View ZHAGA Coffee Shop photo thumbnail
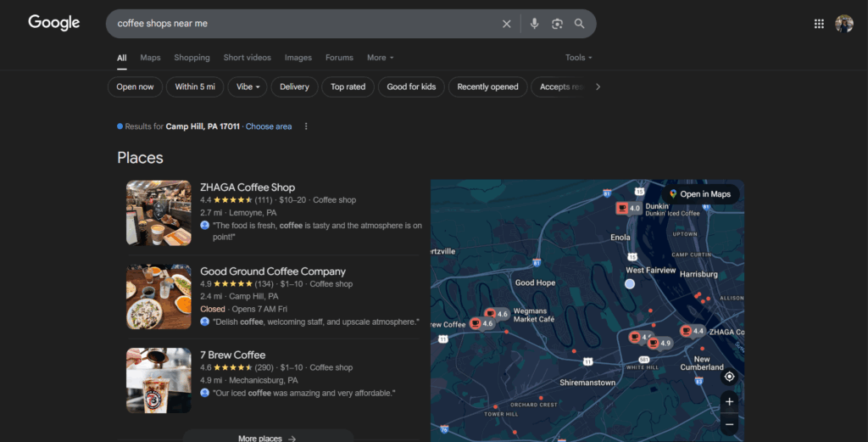The image size is (868, 442). tap(159, 213)
